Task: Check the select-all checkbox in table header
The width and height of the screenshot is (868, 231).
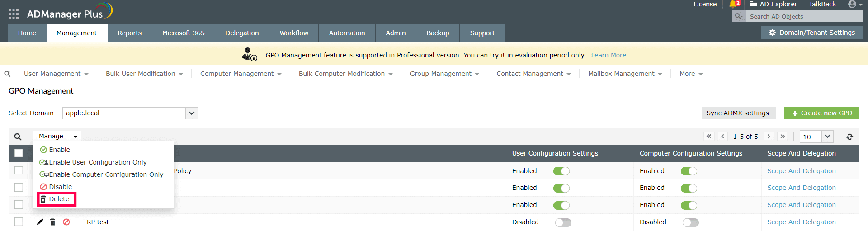Action: 19,153
